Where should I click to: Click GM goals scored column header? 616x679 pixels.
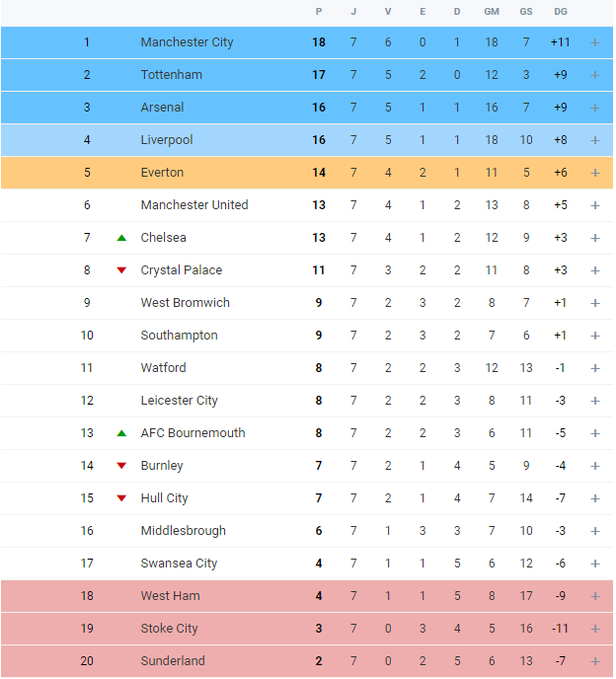(x=492, y=12)
